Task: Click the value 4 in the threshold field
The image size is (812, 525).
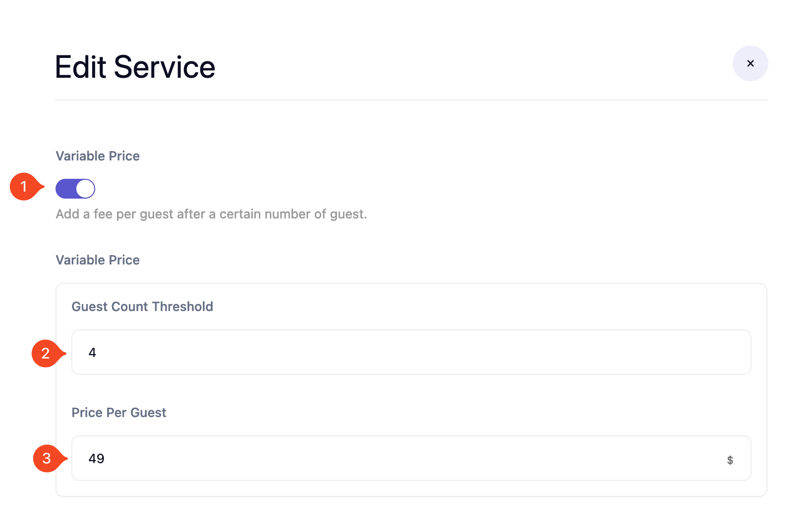Action: 92,353
